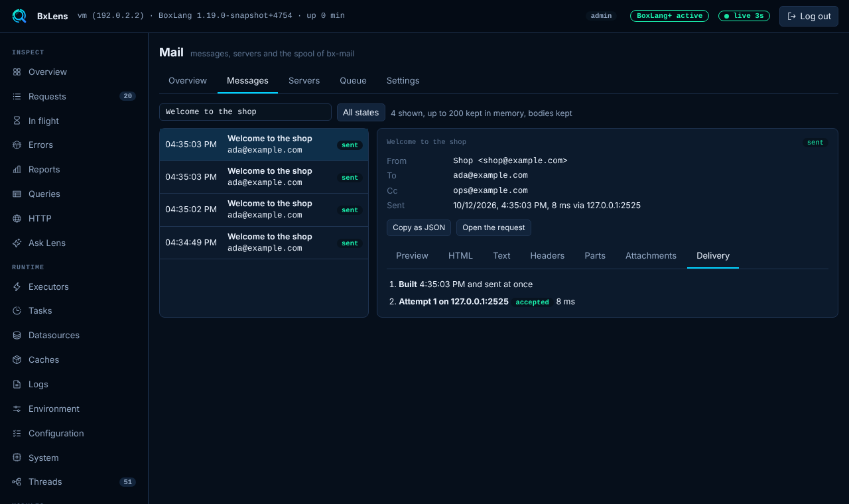Click the Threads count badge 51
Image resolution: width=849 pixels, height=504 pixels.
pos(127,482)
